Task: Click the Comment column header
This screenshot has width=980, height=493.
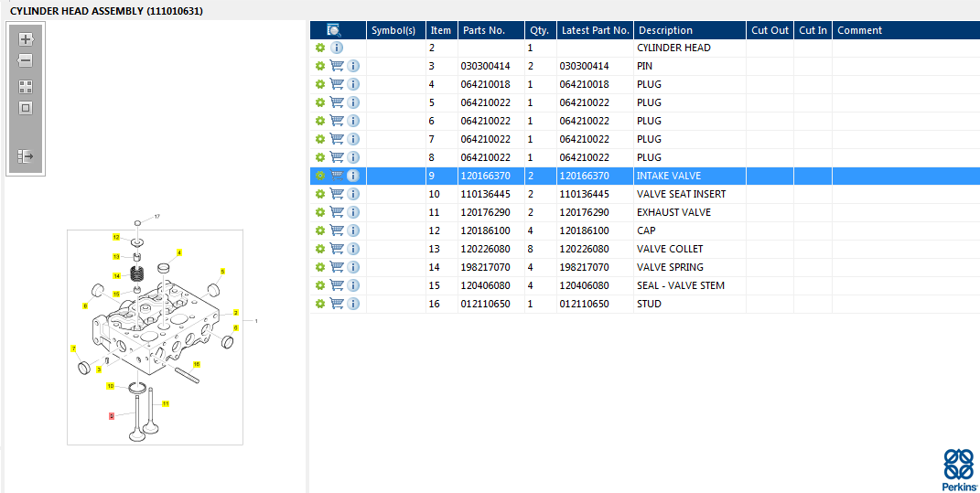Action: pos(906,30)
